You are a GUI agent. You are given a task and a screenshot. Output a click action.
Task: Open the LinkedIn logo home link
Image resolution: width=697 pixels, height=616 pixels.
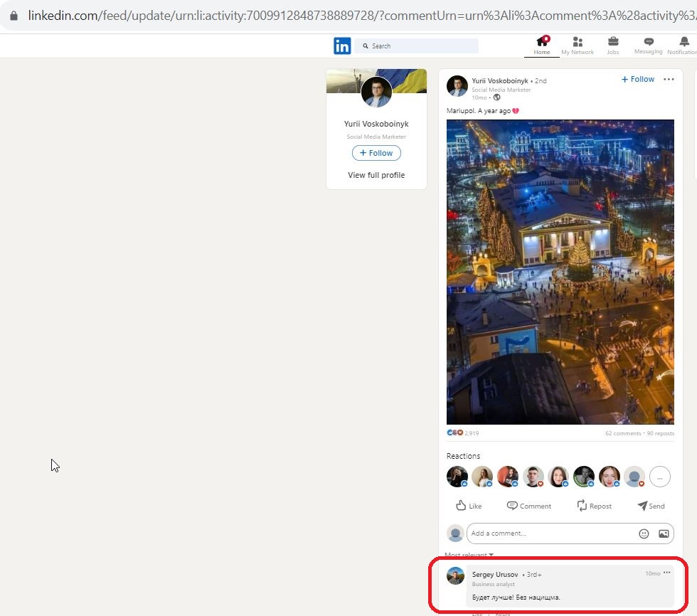(342, 46)
